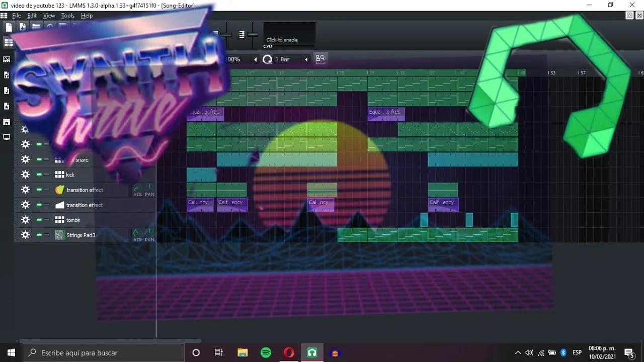Open the Song Editor grid toolbar button
Viewport: 644px width, 362px height.
tap(9, 43)
